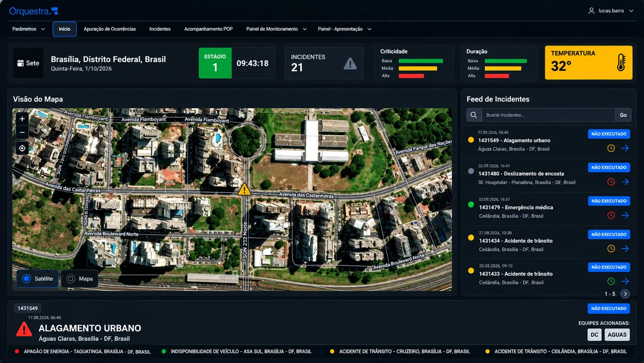Click the warning marker on the map
The height and width of the screenshot is (363, 644).
tap(244, 189)
